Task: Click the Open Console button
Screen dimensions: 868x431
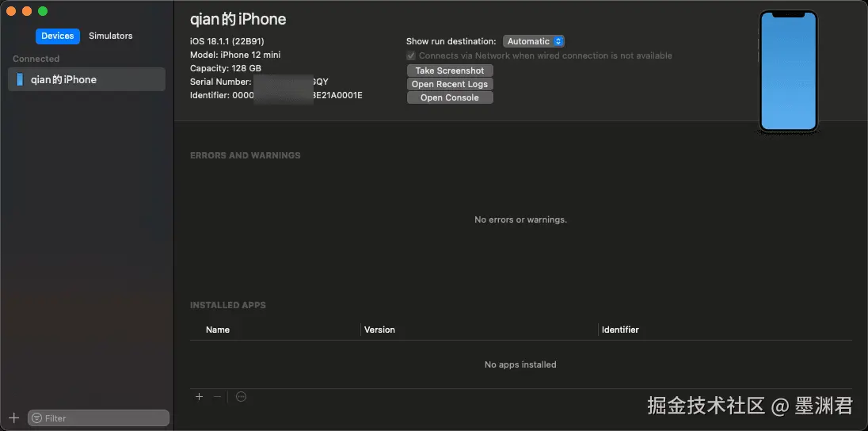Action: (450, 97)
